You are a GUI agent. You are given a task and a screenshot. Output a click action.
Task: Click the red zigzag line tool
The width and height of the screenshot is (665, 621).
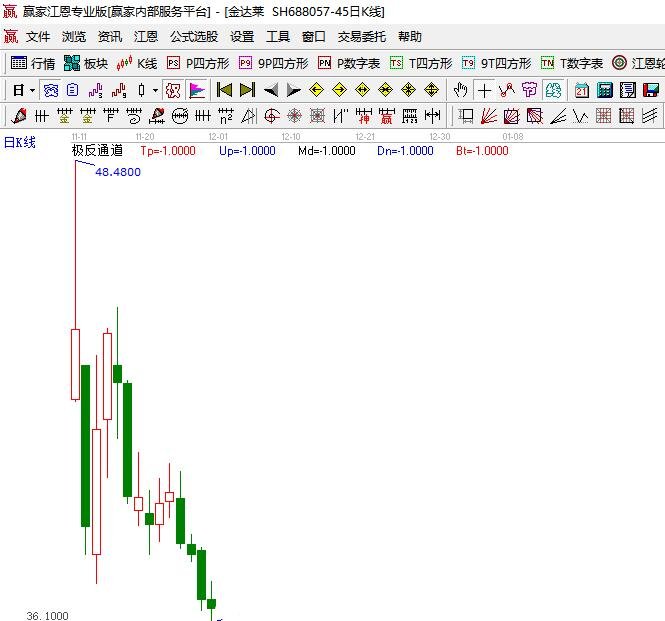(x=507, y=90)
